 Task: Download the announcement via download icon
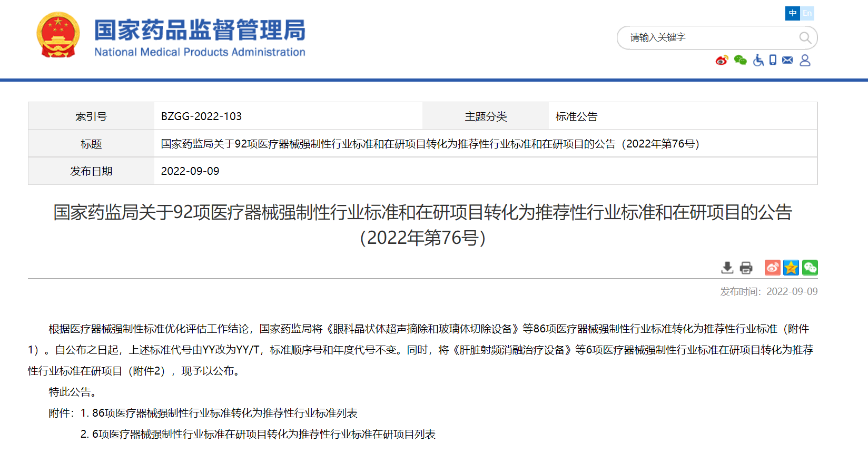click(x=727, y=268)
